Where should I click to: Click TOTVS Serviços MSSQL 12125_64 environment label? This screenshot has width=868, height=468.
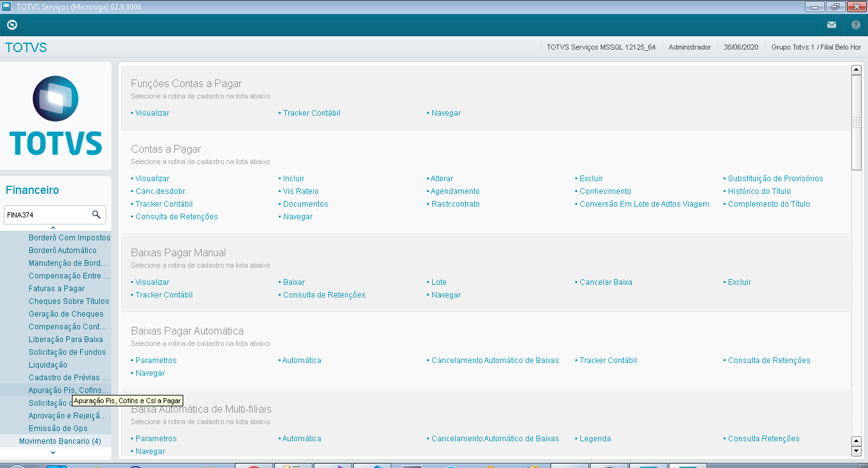601,47
